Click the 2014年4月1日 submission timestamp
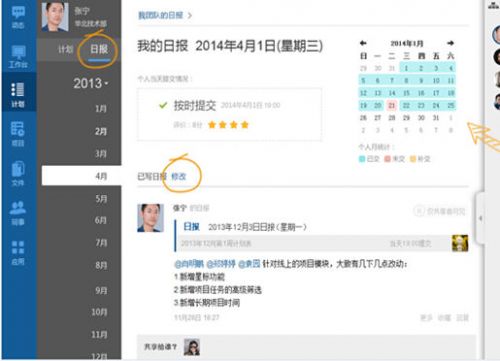Viewport: 500px width, 361px height. point(250,106)
